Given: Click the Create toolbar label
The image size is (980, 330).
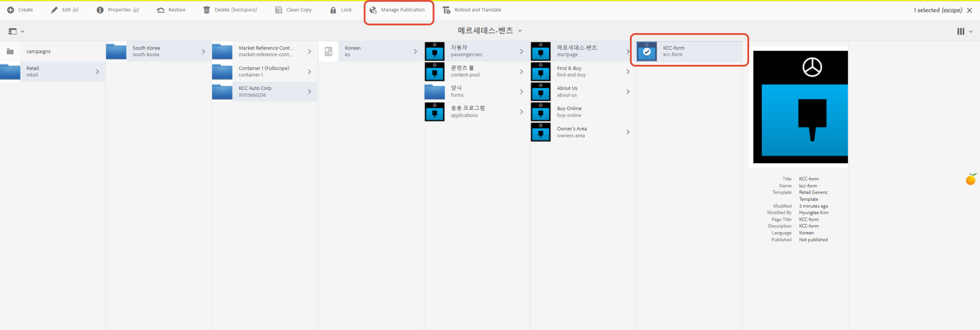Looking at the screenshot, I should (x=25, y=10).
